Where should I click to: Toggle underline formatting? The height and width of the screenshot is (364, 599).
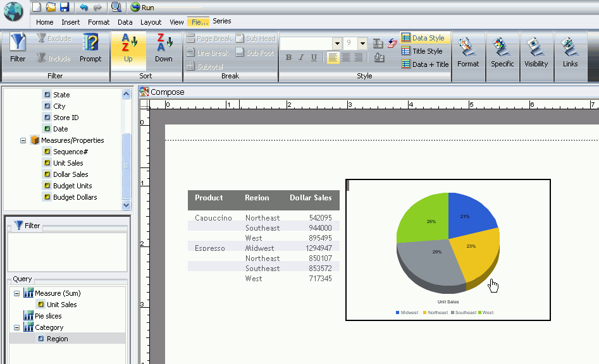314,58
